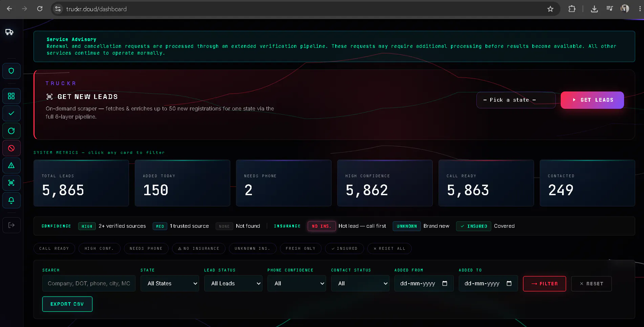Go back with the browser back arrow

[x=9, y=9]
